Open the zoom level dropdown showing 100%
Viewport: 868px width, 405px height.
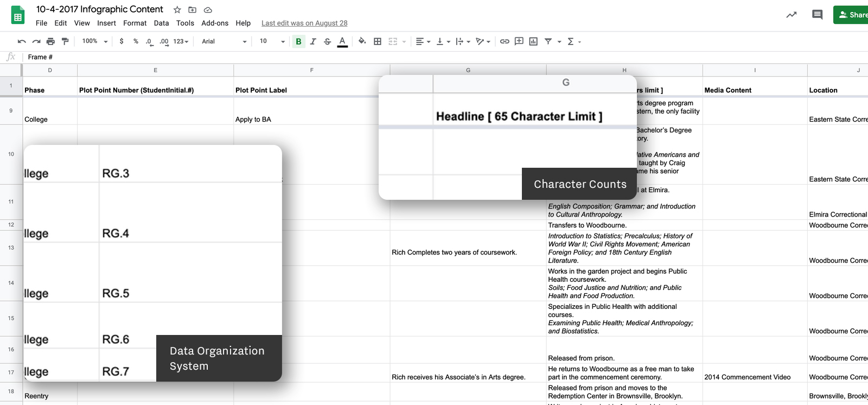coord(95,41)
